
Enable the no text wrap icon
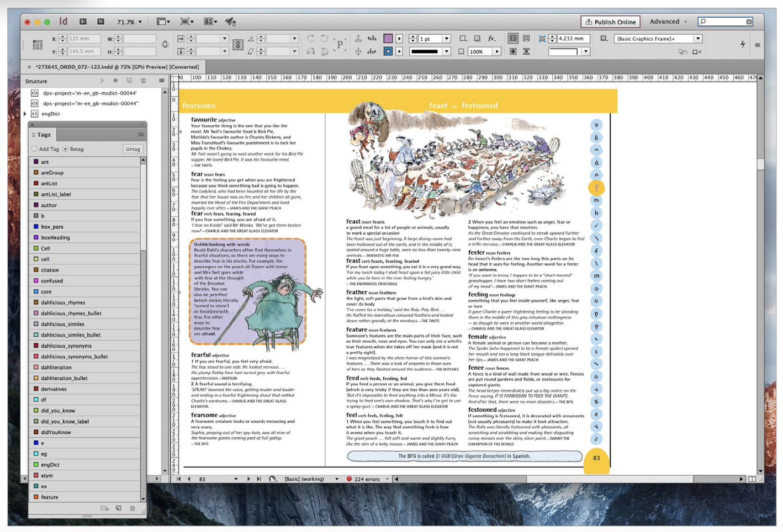pyautogui.click(x=513, y=39)
